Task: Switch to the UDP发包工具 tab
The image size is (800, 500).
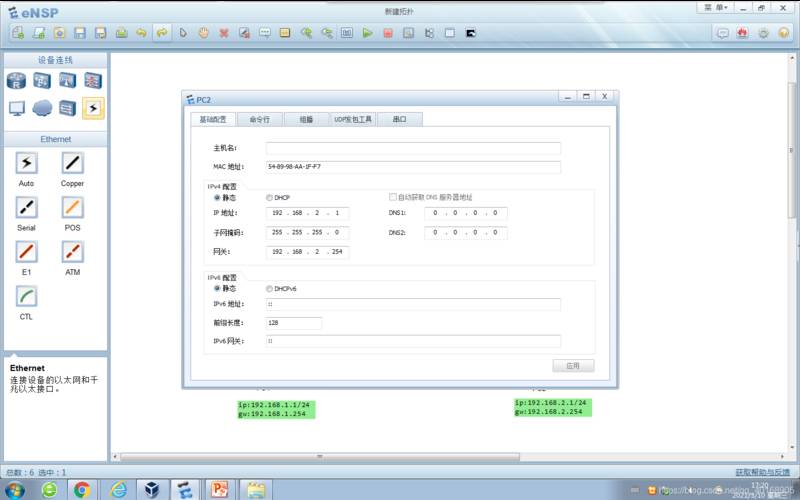Action: (353, 119)
